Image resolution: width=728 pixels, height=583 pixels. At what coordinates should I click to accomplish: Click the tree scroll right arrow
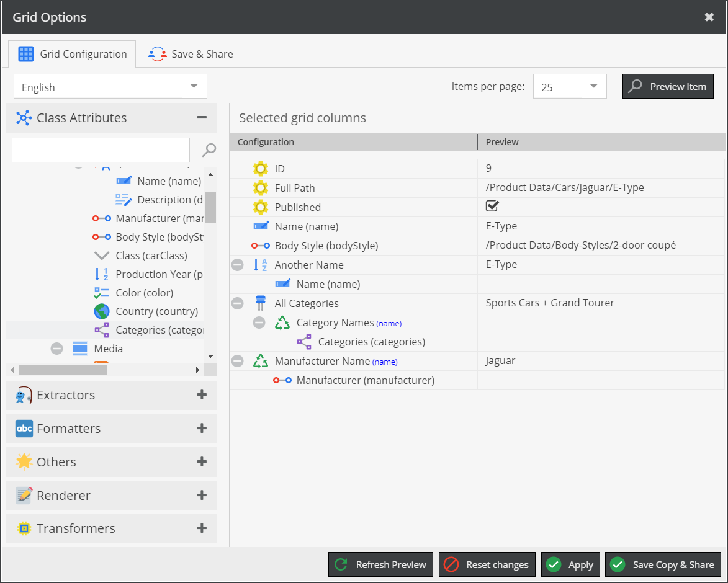[198, 370]
